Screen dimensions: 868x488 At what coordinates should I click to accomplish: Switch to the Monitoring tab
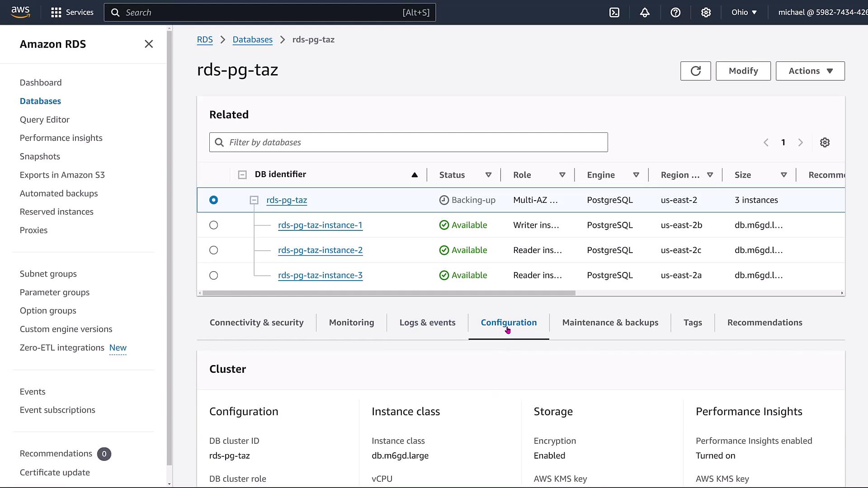351,323
